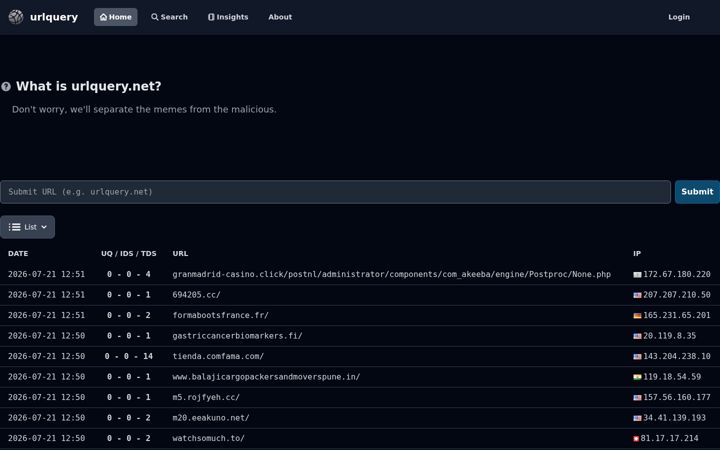This screenshot has height=450, width=720.
Task: Click the flag icon beside 143.204.238.10
Action: 637,356
